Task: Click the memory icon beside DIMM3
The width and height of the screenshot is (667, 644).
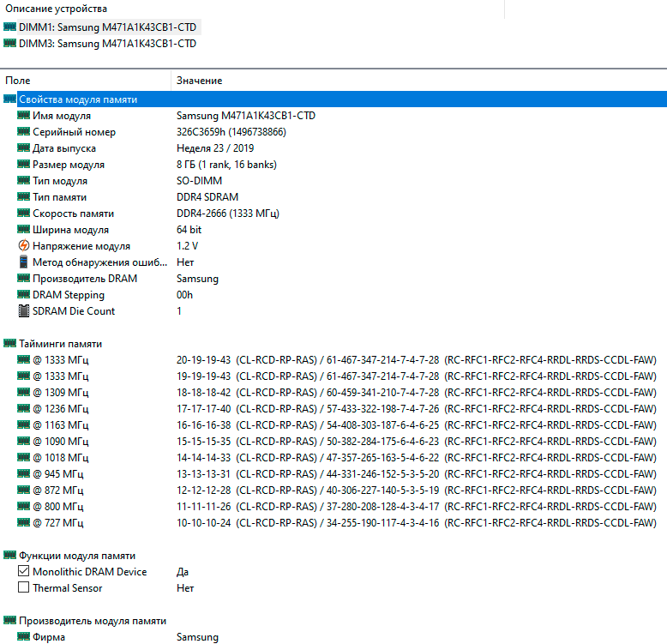Action: click(9, 43)
